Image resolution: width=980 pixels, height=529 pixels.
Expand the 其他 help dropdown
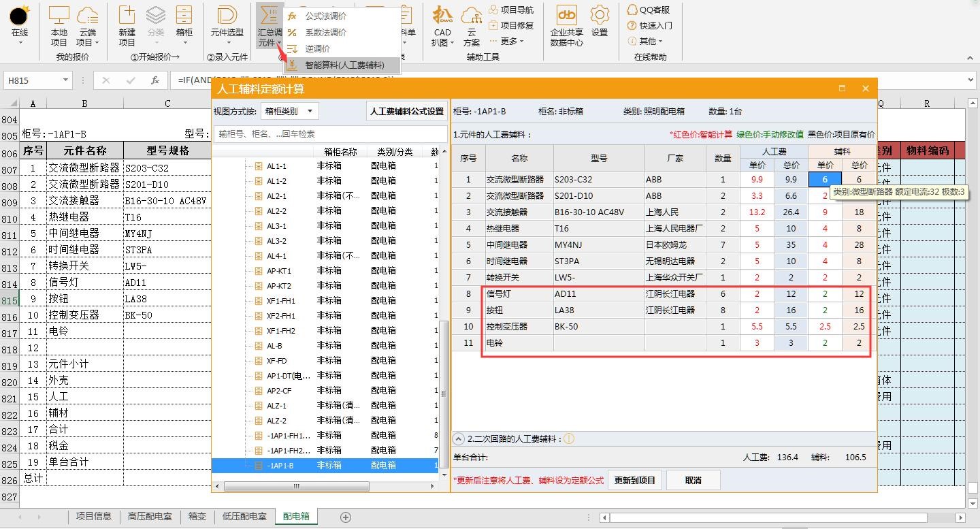click(x=644, y=41)
